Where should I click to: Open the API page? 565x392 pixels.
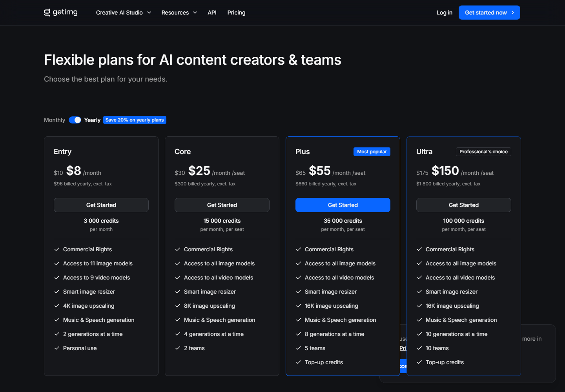coord(212,13)
